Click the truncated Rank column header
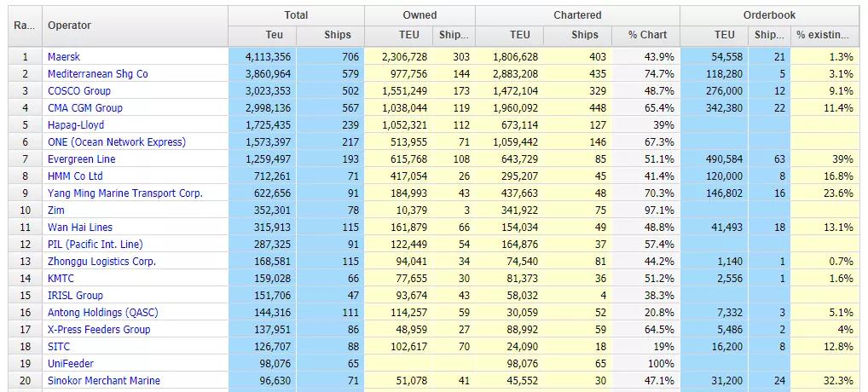 pos(24,26)
